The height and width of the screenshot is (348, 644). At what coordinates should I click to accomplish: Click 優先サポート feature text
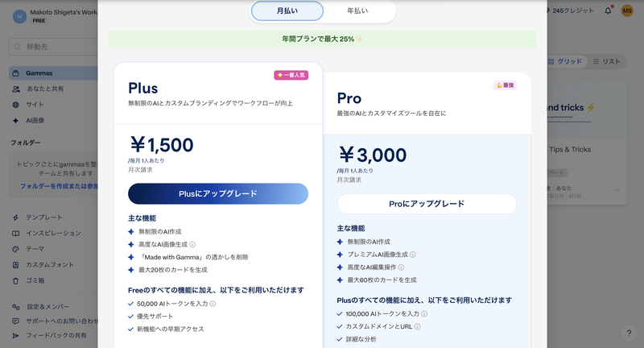155,317
